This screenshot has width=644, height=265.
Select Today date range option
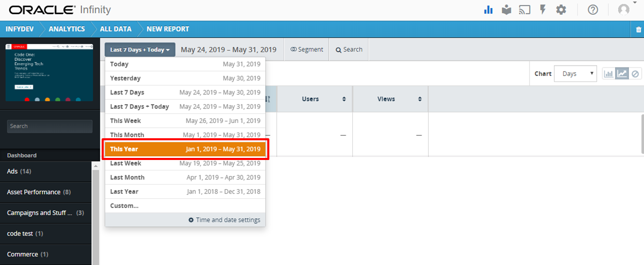(185, 64)
